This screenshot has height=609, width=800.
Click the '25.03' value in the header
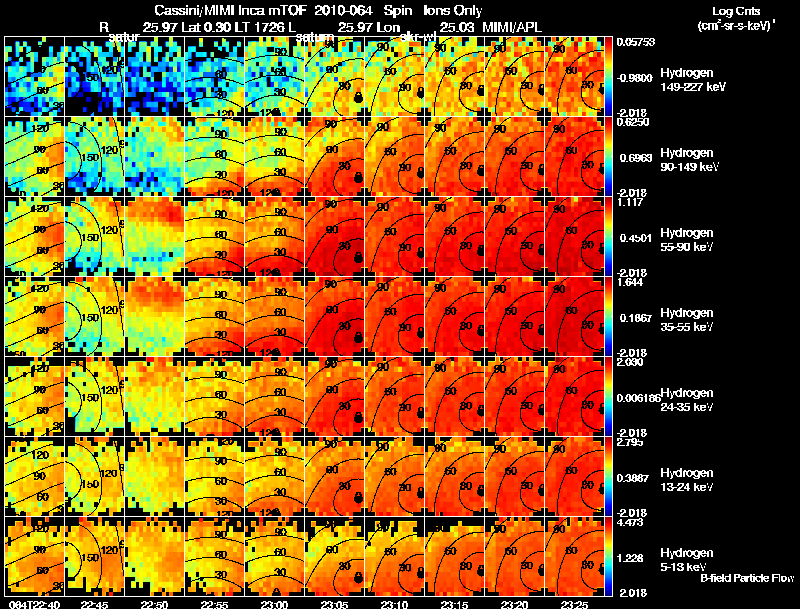point(455,27)
